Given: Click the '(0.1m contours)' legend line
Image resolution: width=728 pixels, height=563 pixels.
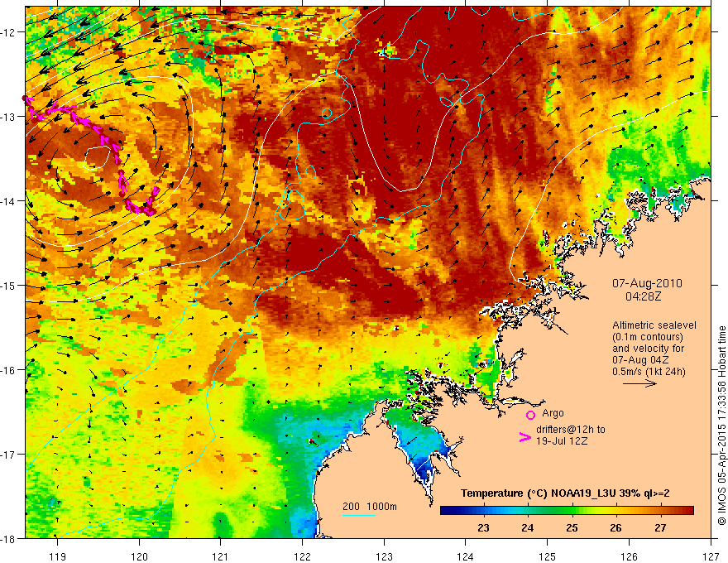Looking at the screenshot, I should [x=648, y=337].
